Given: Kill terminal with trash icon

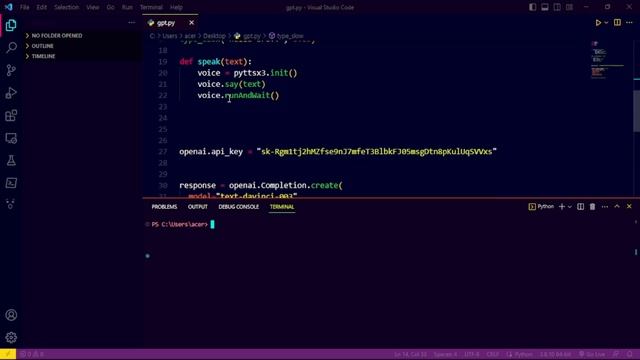Looking at the screenshot, I should point(592,207).
